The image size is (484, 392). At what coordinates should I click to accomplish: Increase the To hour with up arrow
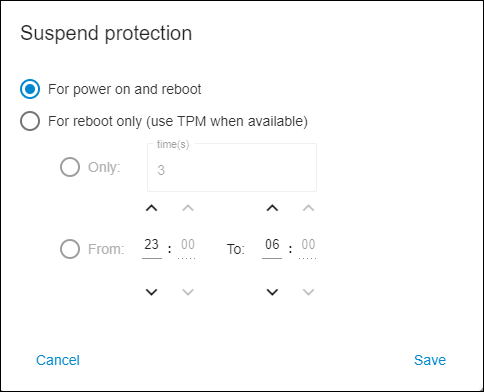[272, 208]
